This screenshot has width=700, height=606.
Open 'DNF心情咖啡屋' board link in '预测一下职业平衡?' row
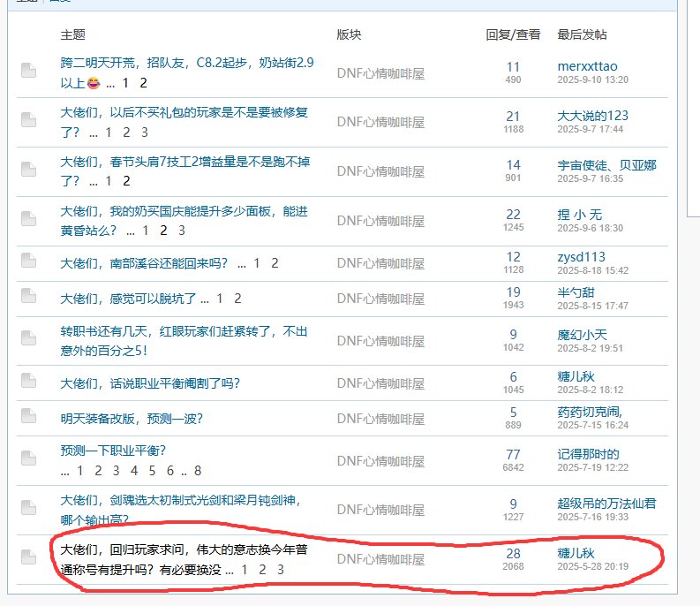tap(380, 458)
